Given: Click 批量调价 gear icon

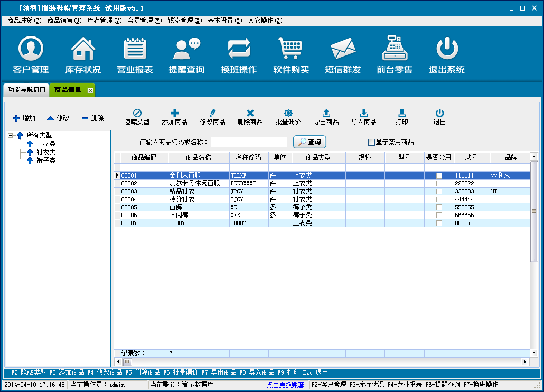Looking at the screenshot, I should pos(288,113).
